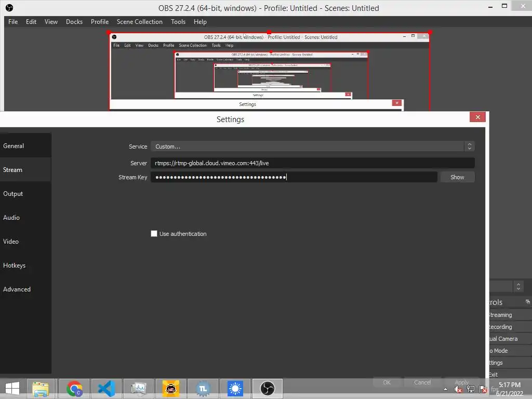Screen dimensions: 532x399
Task: Open the File menu
Action: click(13, 22)
